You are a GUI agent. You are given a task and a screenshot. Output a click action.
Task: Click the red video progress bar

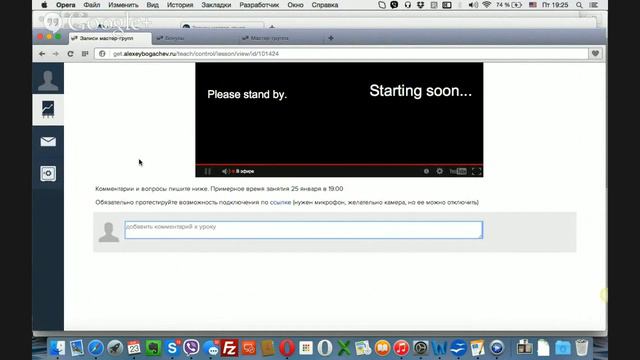(339, 164)
